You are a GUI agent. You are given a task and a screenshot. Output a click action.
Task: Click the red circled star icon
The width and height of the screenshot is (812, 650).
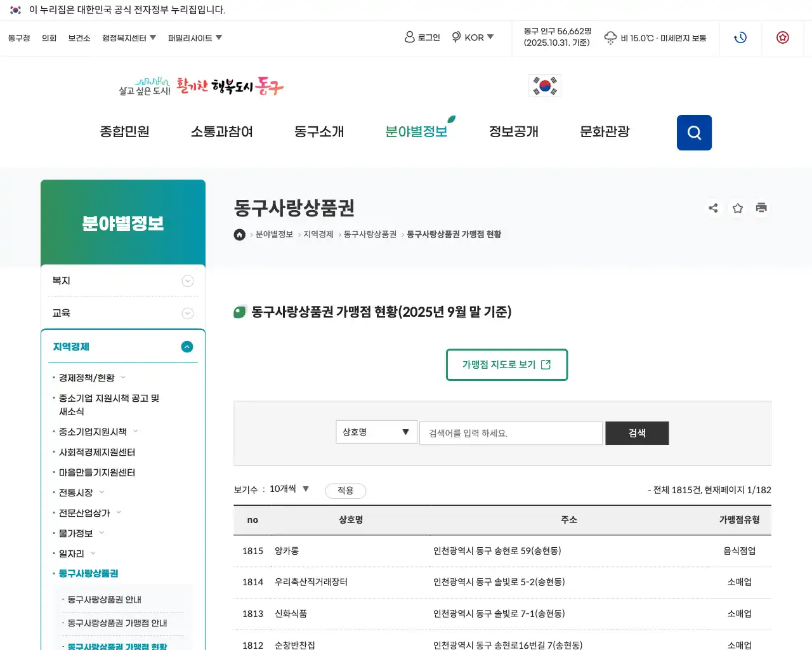(782, 37)
